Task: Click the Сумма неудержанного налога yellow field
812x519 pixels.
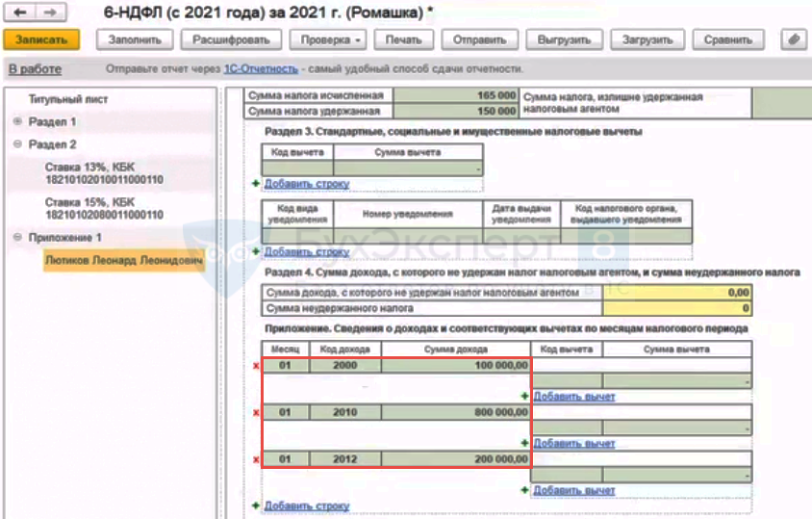Action: 675,308
